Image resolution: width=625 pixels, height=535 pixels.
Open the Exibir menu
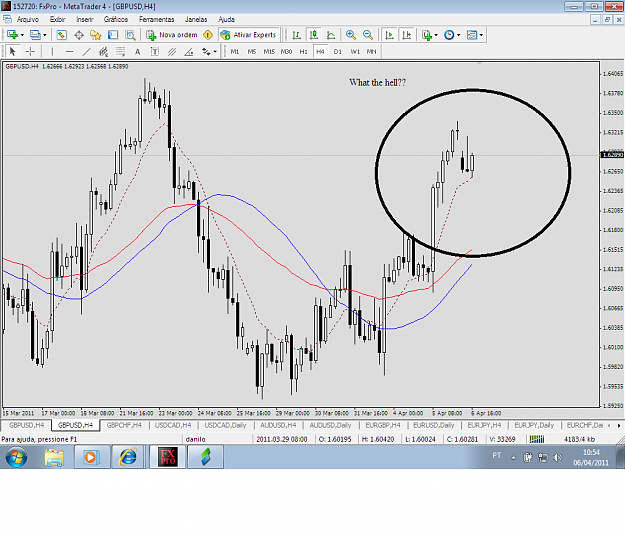[x=57, y=19]
